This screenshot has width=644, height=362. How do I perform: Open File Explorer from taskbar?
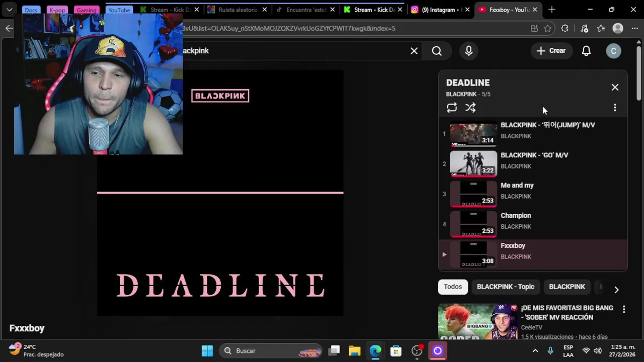pos(355,351)
